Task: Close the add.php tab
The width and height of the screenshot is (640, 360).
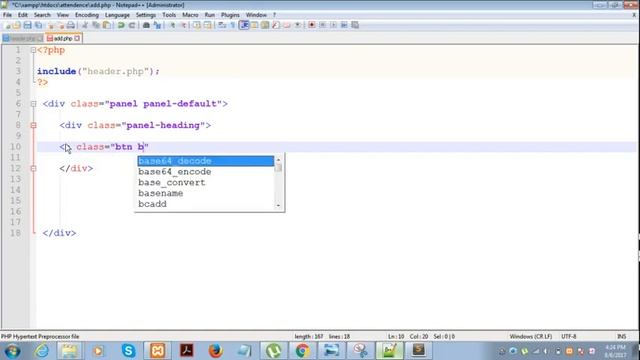Action: point(77,38)
